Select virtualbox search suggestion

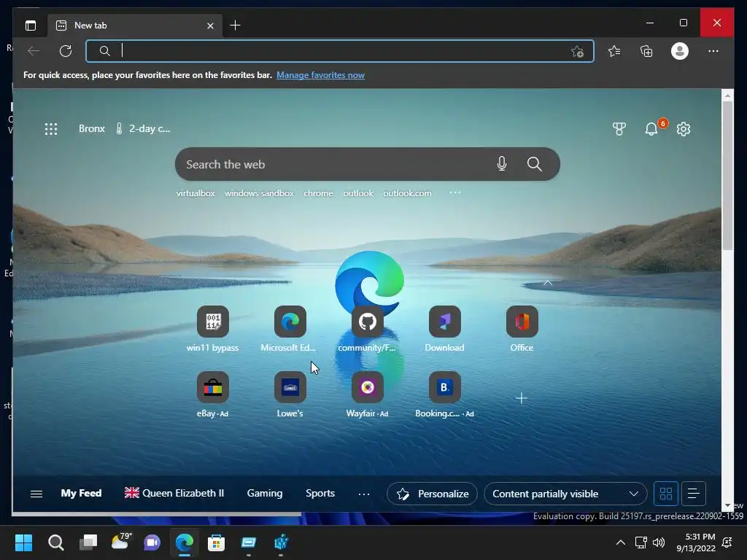coord(196,193)
